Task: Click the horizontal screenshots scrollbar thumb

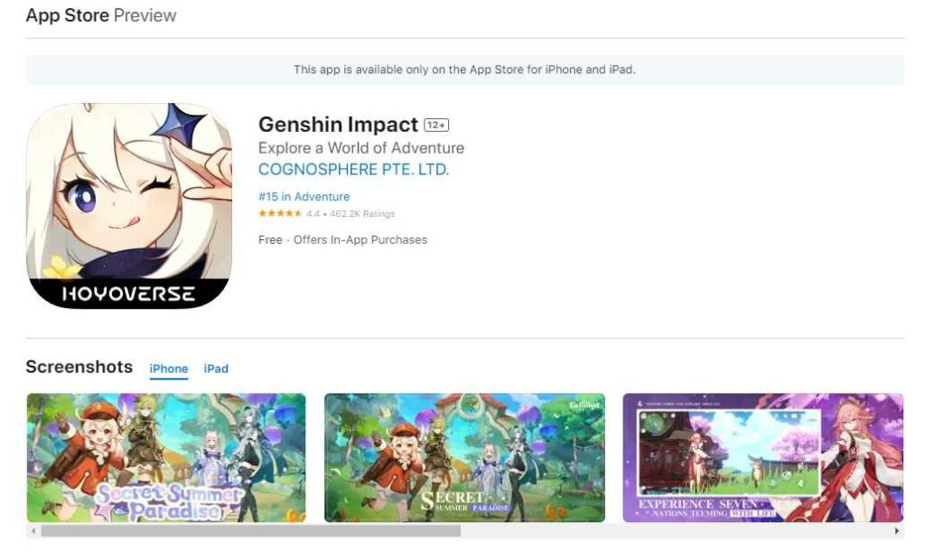Action: point(251,531)
